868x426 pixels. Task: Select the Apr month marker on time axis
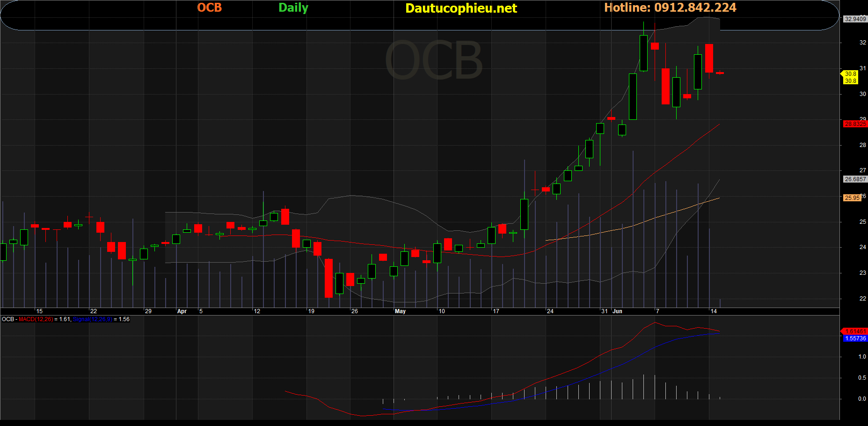pos(182,311)
